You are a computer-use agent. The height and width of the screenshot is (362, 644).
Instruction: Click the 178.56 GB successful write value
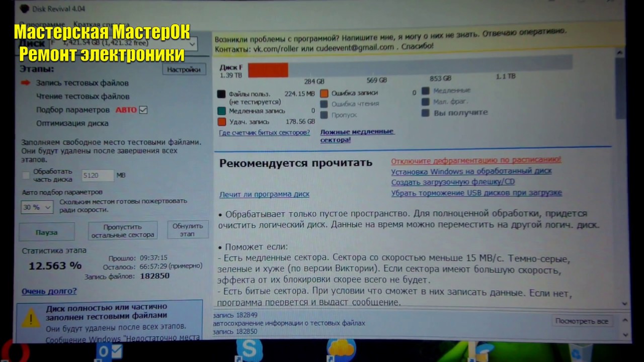click(x=300, y=122)
